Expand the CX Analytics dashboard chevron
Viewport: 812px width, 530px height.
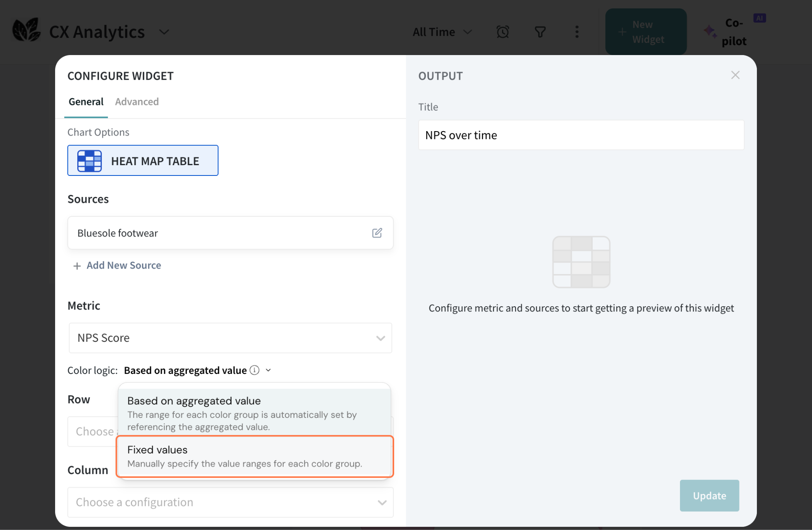point(164,32)
